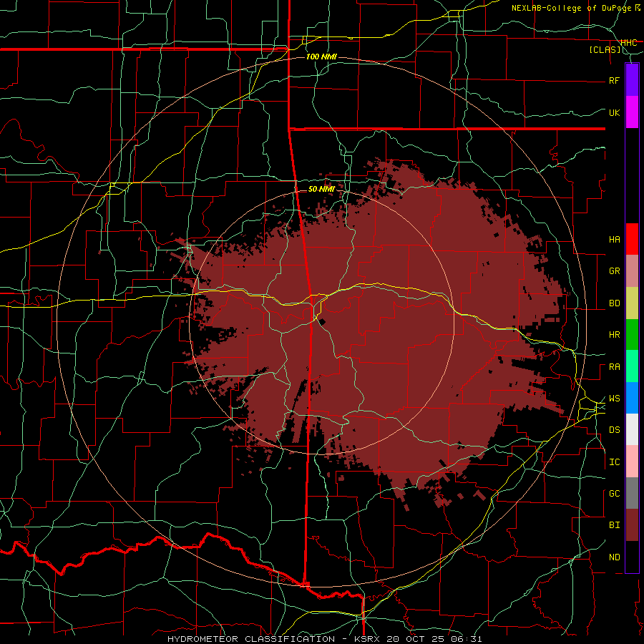This screenshot has height=644, width=644.
Task: Click the GR legend label
Action: tap(614, 271)
